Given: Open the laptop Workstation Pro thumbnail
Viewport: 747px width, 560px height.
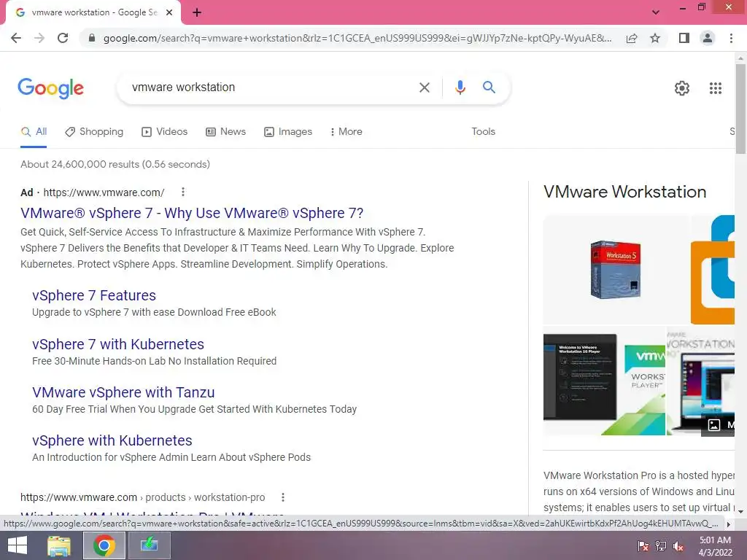Looking at the screenshot, I should (700, 381).
